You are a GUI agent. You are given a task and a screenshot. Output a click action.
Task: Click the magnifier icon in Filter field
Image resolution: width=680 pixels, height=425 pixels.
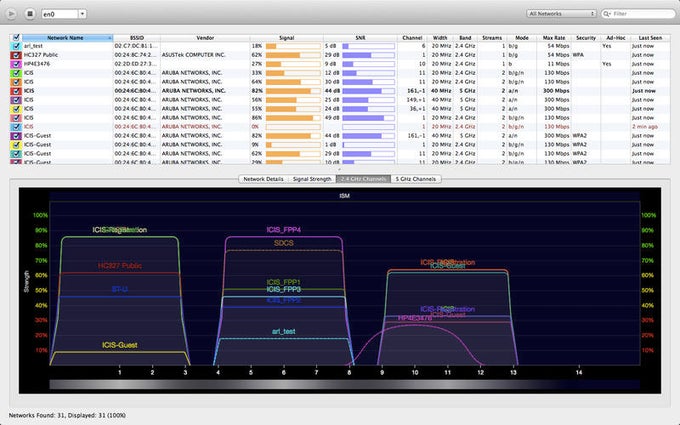pyautogui.click(x=607, y=14)
